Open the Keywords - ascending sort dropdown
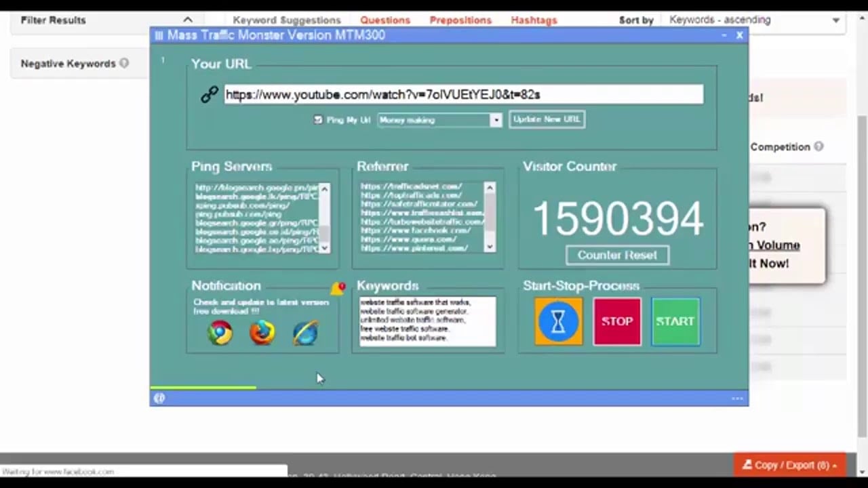Screen dimensions: 868x488 (x=835, y=20)
